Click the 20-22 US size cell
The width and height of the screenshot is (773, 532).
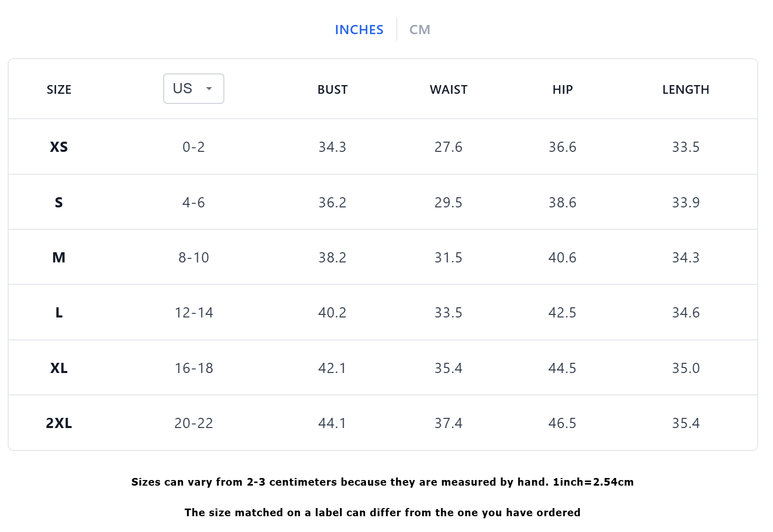coord(194,423)
